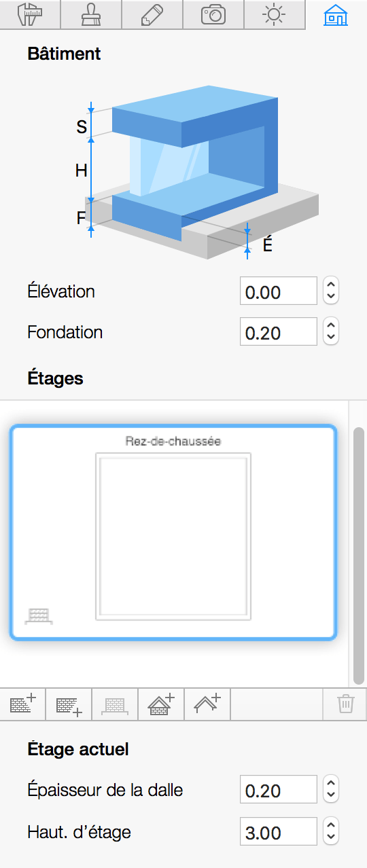Add a roof to the building
Screen dimensions: 367x868
pos(207,704)
